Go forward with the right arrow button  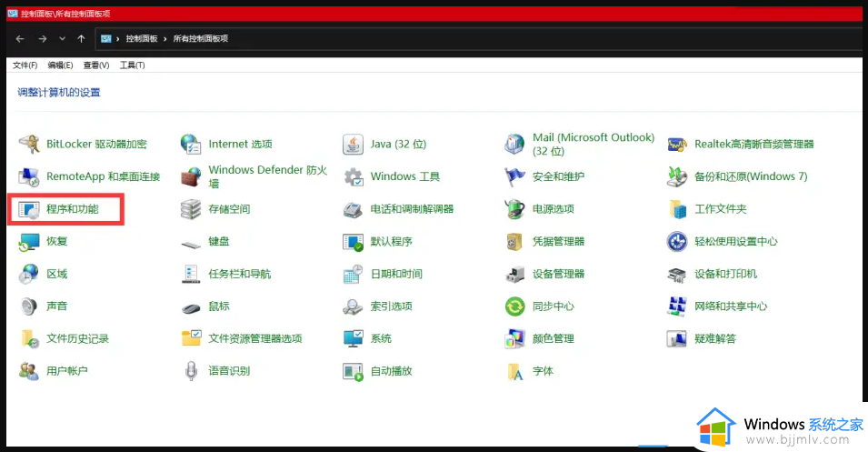[x=43, y=39]
